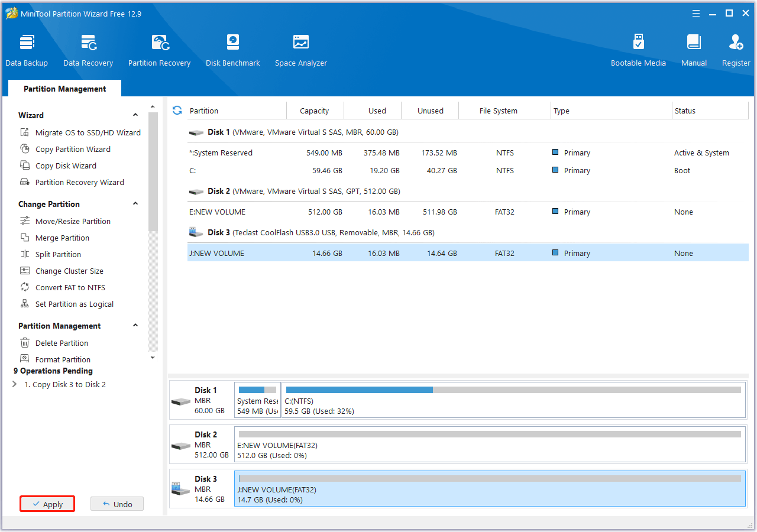Choose Delete Partition
Image resolution: width=757 pixels, height=532 pixels.
pyautogui.click(x=54, y=343)
